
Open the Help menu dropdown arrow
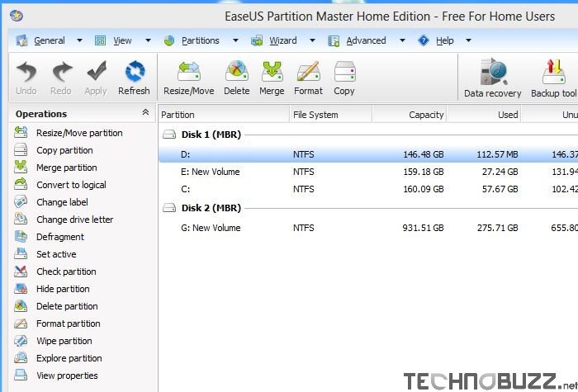coord(468,40)
